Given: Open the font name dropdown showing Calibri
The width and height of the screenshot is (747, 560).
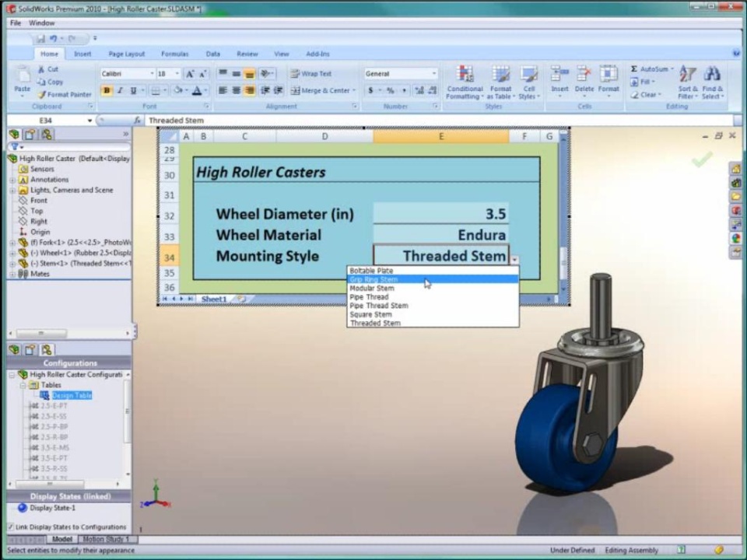Looking at the screenshot, I should point(152,74).
